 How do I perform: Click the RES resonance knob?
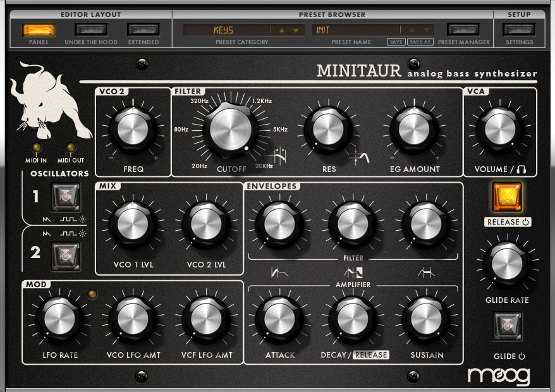(329, 129)
